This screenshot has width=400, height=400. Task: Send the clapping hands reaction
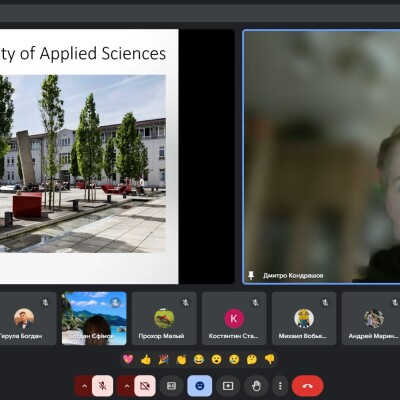181,359
